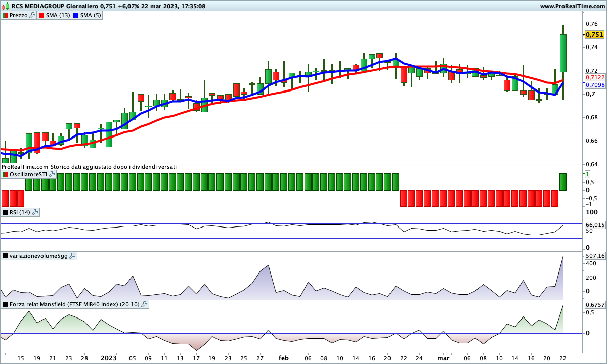Click the red-green Prezzo color swatch
Image resolution: width=607 pixels, height=364 pixels.
(x=5, y=15)
